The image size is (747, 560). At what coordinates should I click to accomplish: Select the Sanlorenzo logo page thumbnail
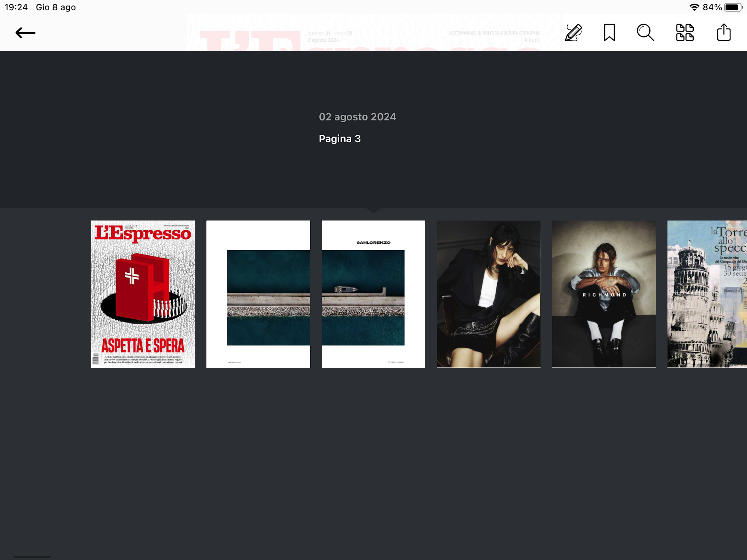tap(373, 294)
